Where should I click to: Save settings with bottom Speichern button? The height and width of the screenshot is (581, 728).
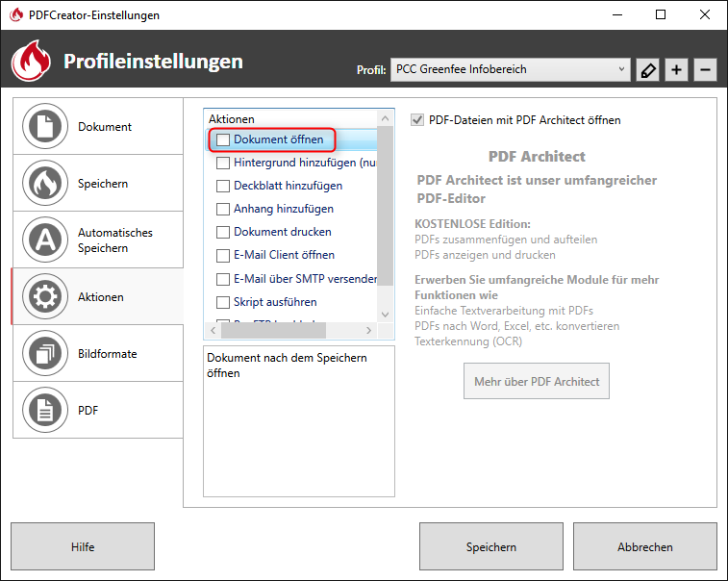491,546
